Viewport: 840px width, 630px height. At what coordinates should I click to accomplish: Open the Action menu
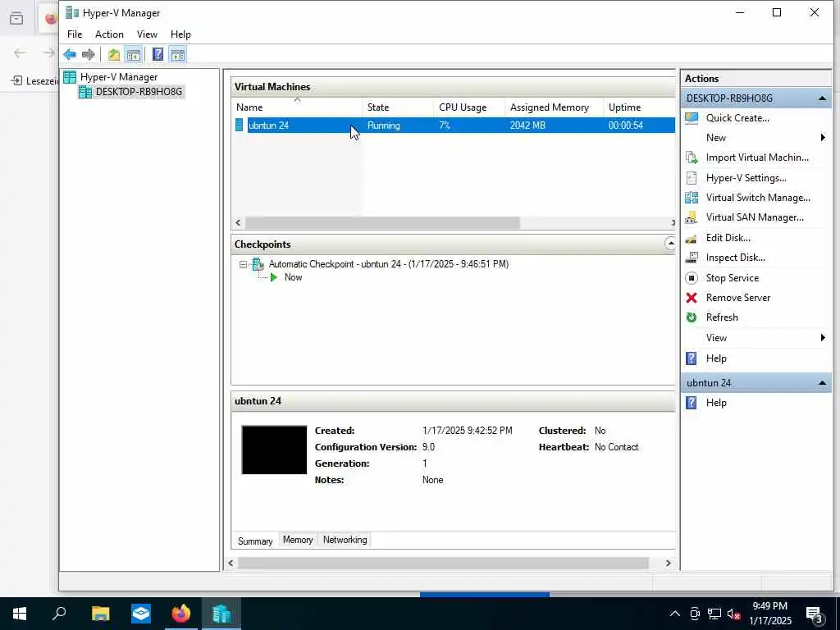tap(109, 34)
